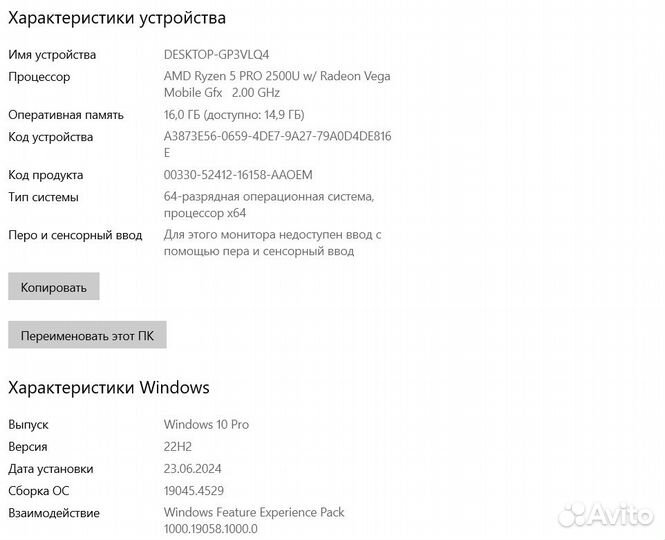Click the pen and touch input description
665x540 pixels.
(x=272, y=243)
